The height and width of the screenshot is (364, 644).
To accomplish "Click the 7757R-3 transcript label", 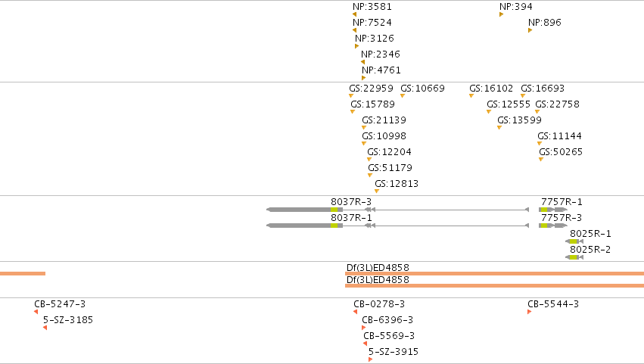I will tap(562, 218).
